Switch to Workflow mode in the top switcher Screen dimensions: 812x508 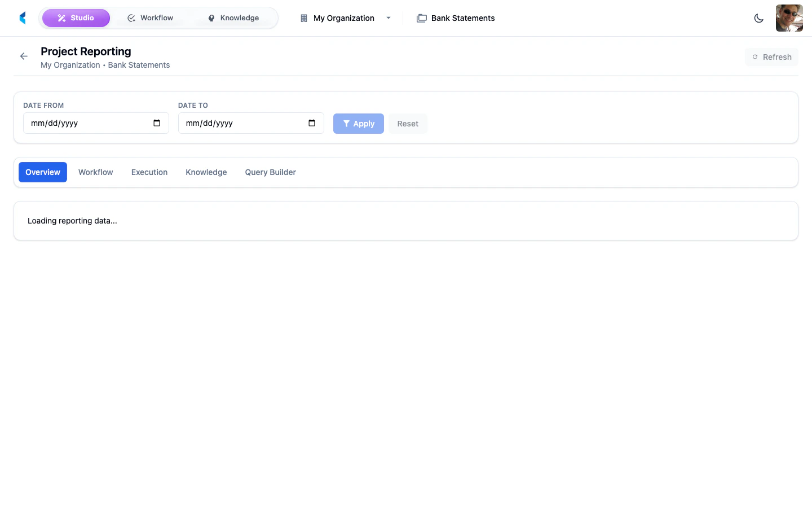(150, 17)
